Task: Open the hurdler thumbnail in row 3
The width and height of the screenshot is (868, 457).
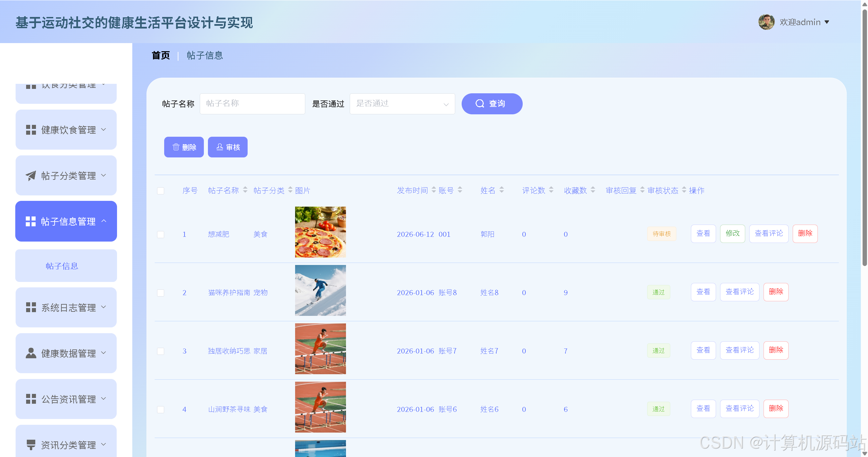Action: (x=320, y=349)
